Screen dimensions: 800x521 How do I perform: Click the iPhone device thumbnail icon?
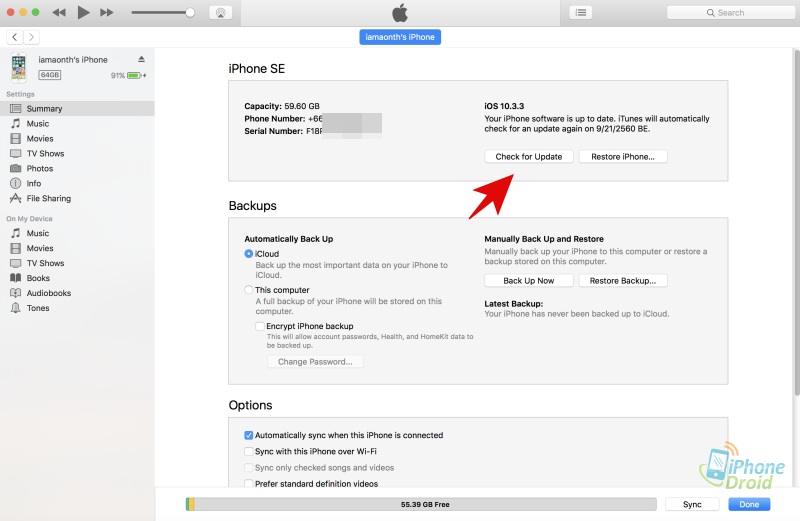point(19,67)
